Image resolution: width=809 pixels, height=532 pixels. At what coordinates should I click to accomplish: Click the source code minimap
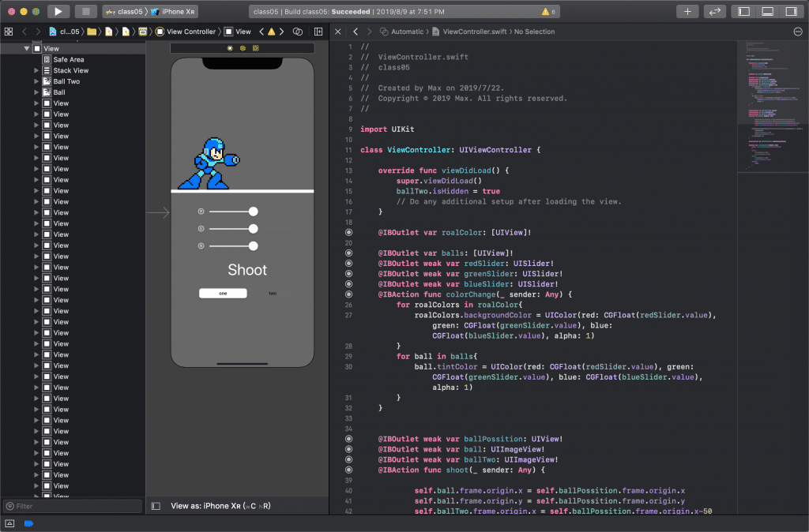773,106
